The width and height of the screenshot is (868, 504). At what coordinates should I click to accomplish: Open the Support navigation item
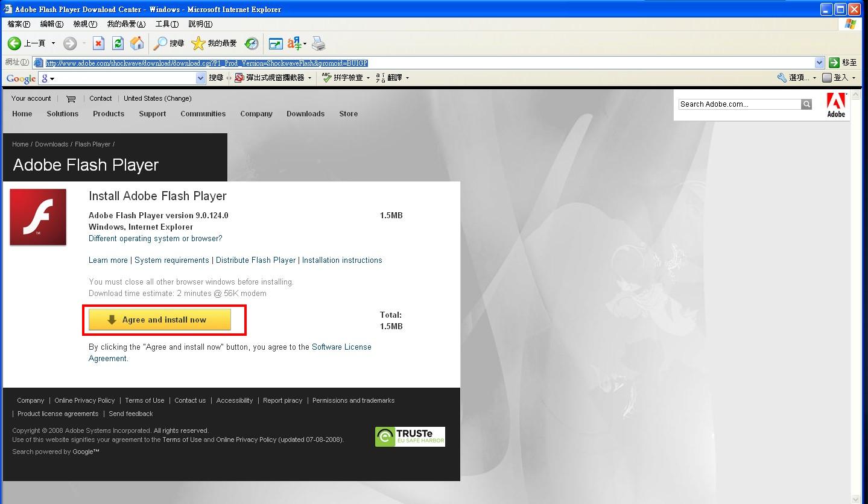tap(152, 114)
